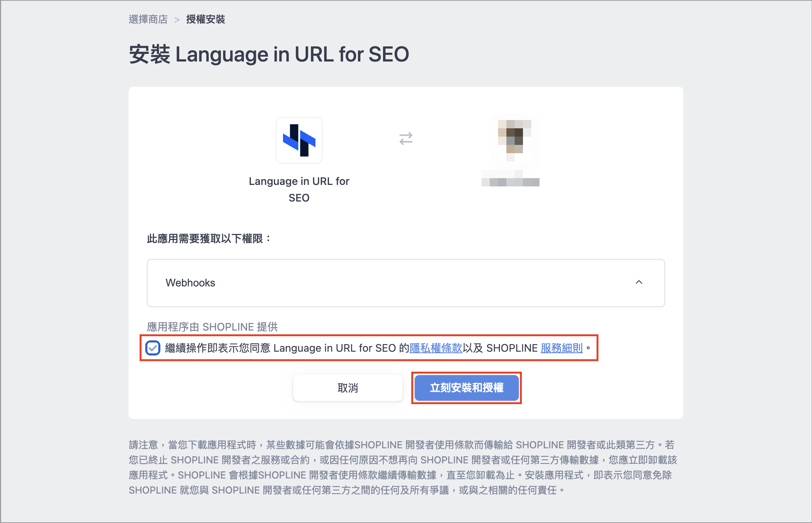Go back to 選擇商店 breadcrumb
The image size is (812, 523).
point(148,19)
